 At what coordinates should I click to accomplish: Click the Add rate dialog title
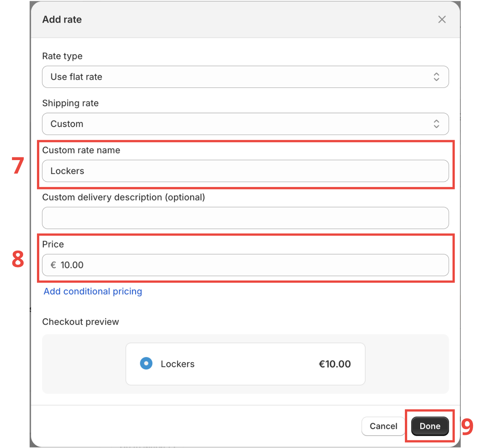pyautogui.click(x=62, y=19)
